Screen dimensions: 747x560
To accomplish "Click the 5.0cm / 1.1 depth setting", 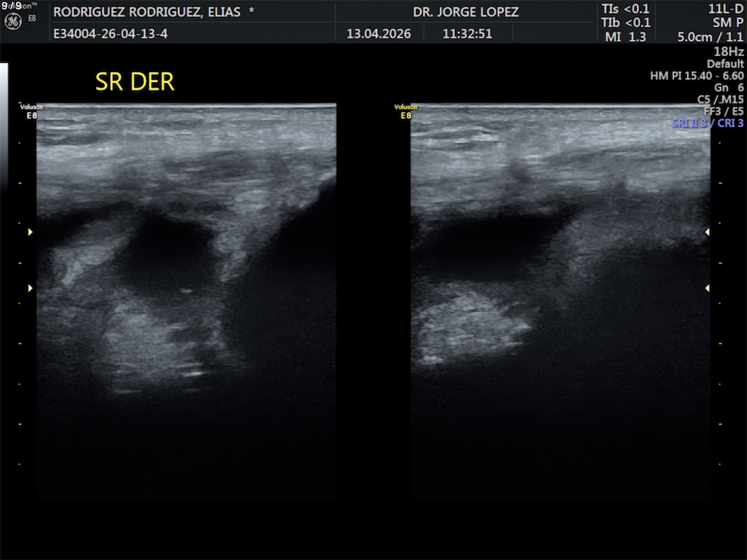I will pyautogui.click(x=710, y=37).
